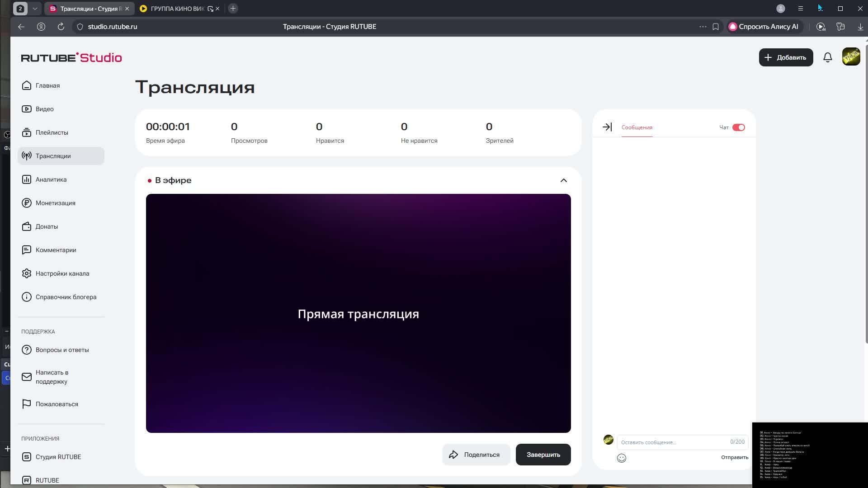Screen dimensions: 868x488
Task: Open Вопросы и ответы help icon
Action: click(x=27, y=350)
